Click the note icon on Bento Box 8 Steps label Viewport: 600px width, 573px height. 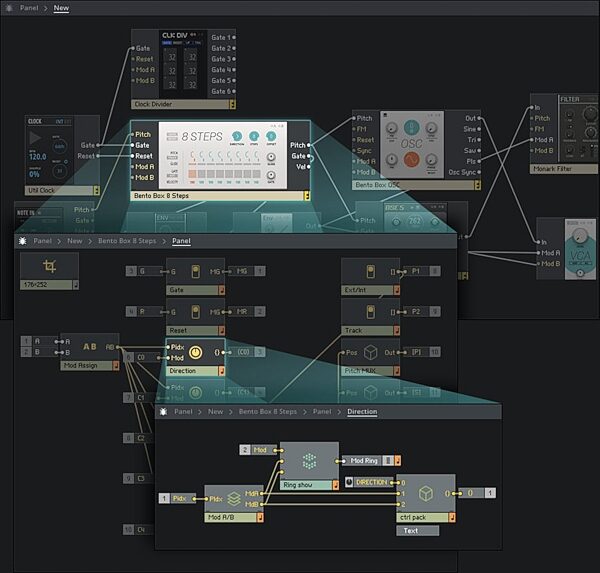[307, 196]
